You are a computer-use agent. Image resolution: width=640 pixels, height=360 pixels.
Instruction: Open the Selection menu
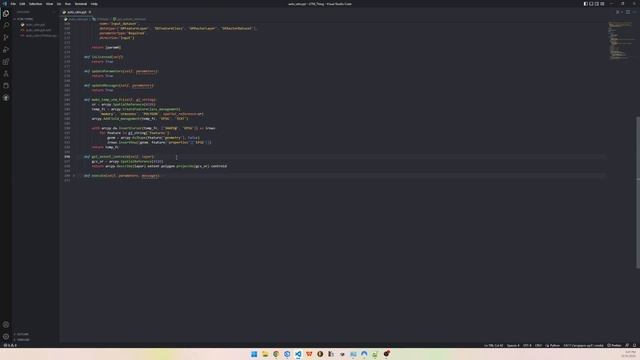pos(36,4)
